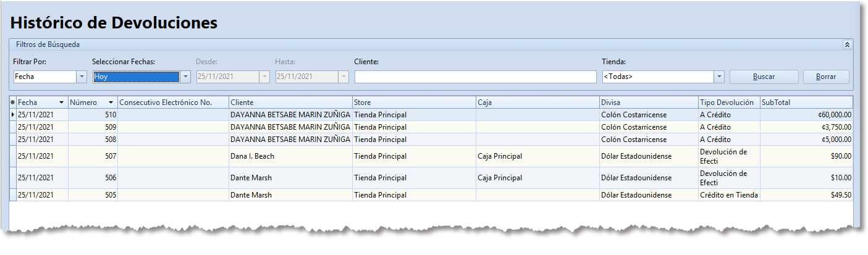Open the Filtrar Por dropdown
This screenshot has height=255, width=868.
82,77
